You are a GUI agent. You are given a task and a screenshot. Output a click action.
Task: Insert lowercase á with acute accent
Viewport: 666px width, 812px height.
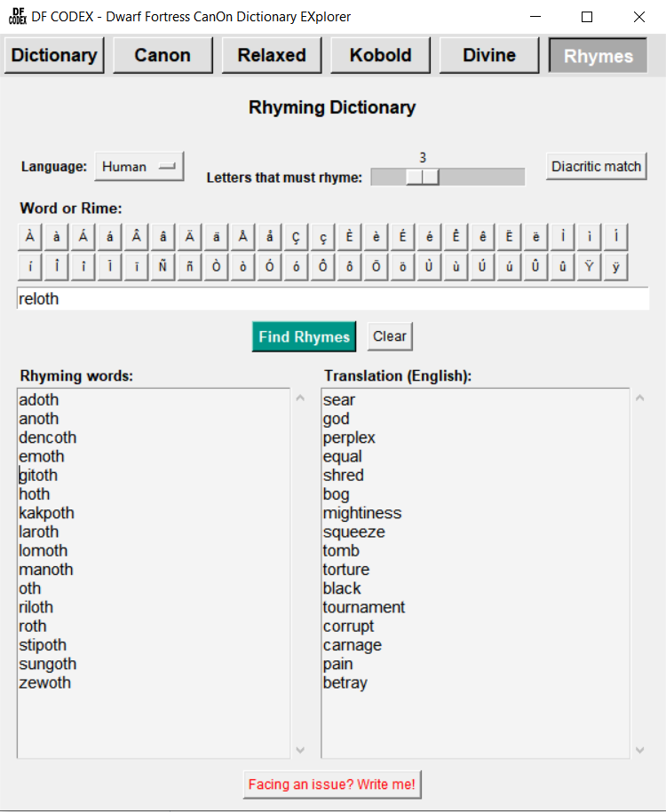tap(110, 237)
